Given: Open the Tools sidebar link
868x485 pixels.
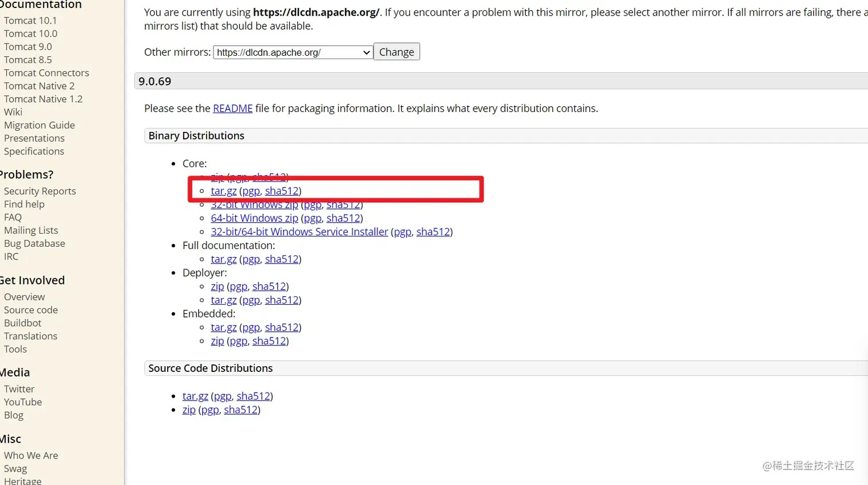Looking at the screenshot, I should (15, 350).
